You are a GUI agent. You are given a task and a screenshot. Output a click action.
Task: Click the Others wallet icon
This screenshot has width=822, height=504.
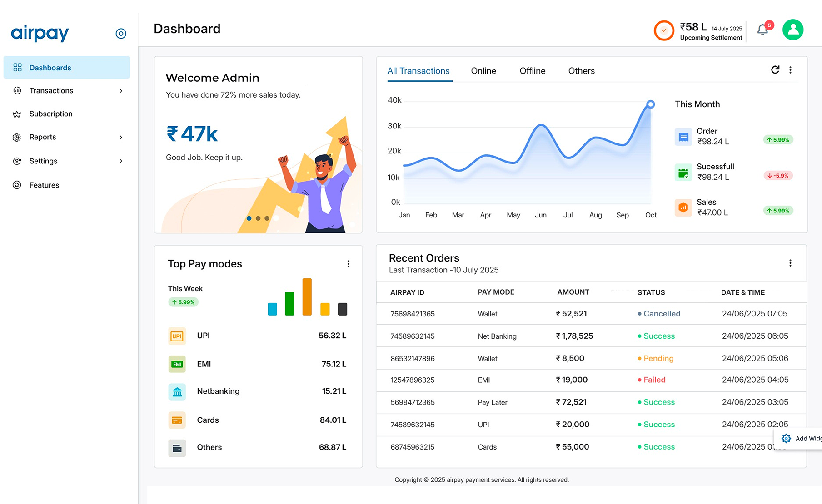tap(177, 448)
